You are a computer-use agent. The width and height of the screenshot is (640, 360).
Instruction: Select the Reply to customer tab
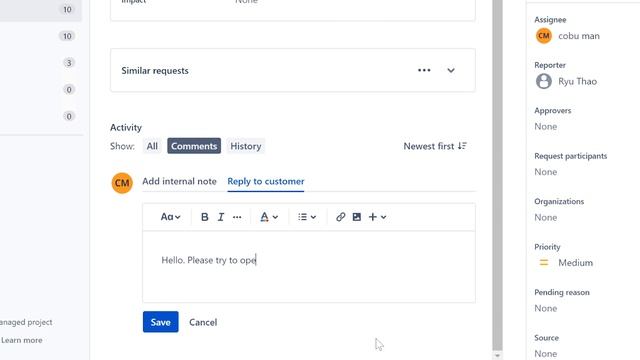click(266, 181)
